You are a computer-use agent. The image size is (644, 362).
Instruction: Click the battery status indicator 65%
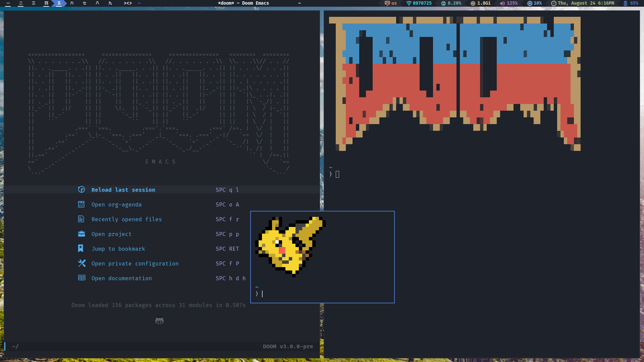[633, 3]
